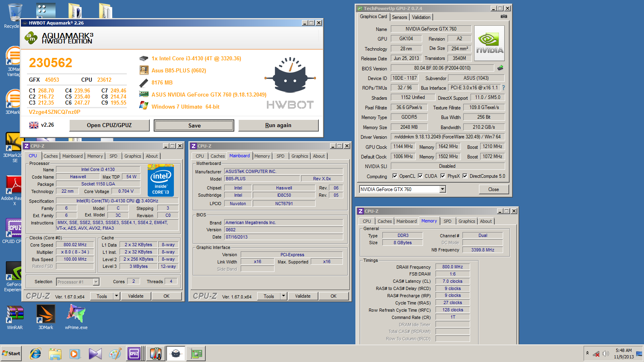Image resolution: width=644 pixels, height=362 pixels.
Task: Click the UK flag language icon in Aquamark
Action: [x=34, y=125]
